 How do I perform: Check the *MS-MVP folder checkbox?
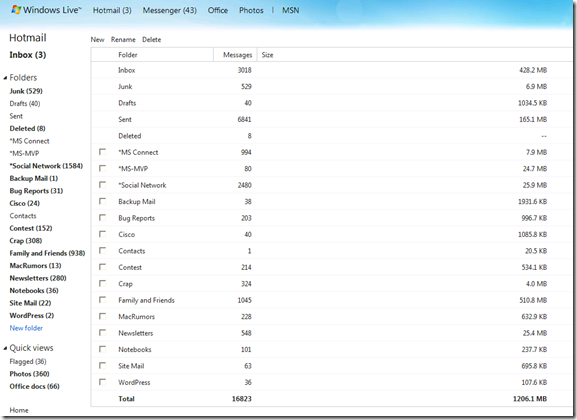coord(102,168)
